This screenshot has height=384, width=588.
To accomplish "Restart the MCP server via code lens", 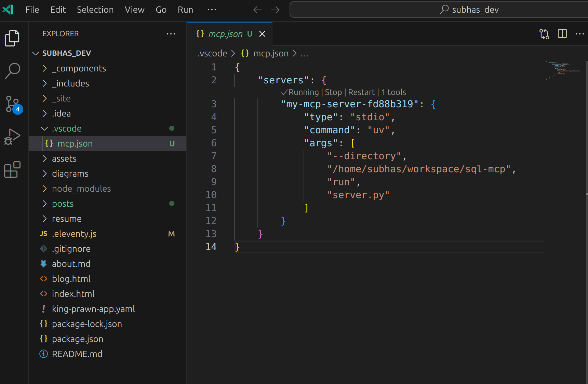I will click(361, 92).
